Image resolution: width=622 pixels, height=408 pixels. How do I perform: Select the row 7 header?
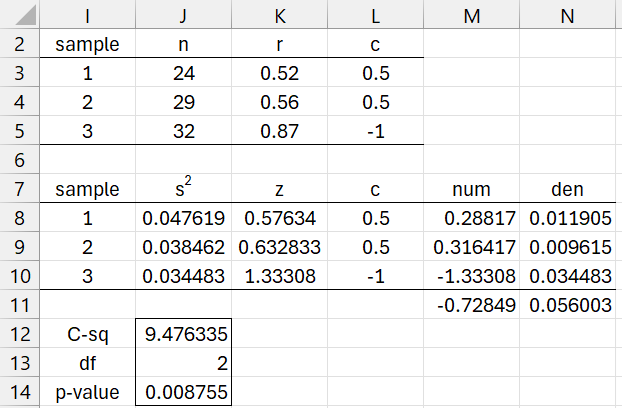pos(19,189)
